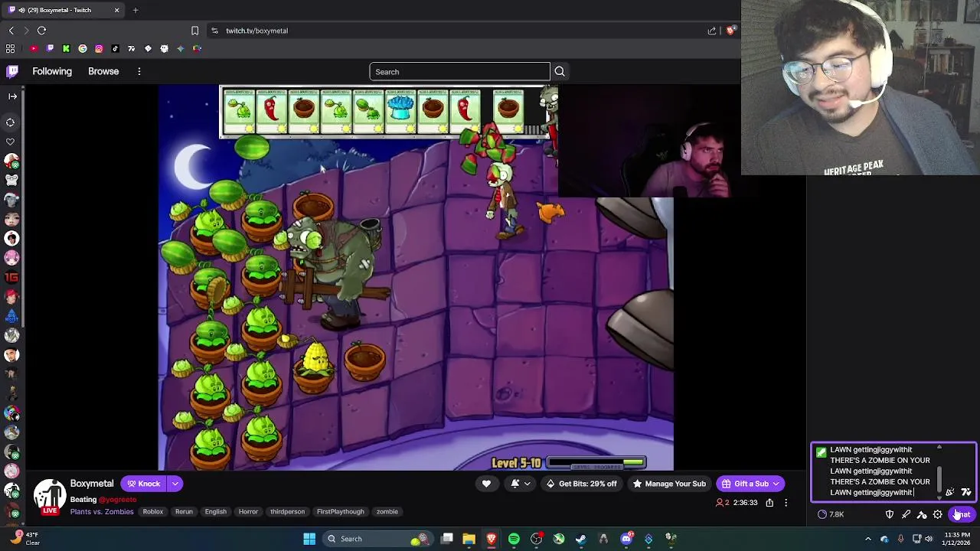Open the Brave shields icon in the address bar
This screenshot has height=551, width=980.
pyautogui.click(x=730, y=31)
